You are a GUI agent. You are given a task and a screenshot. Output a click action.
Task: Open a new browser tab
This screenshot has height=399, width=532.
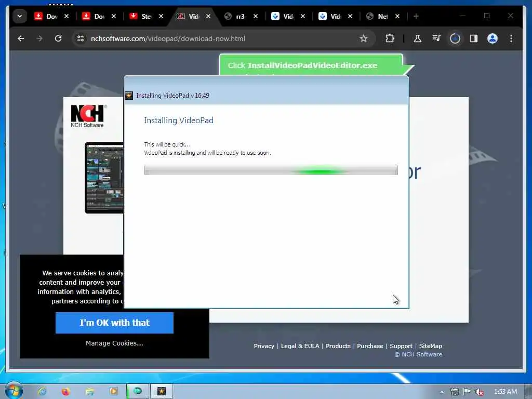point(416,16)
